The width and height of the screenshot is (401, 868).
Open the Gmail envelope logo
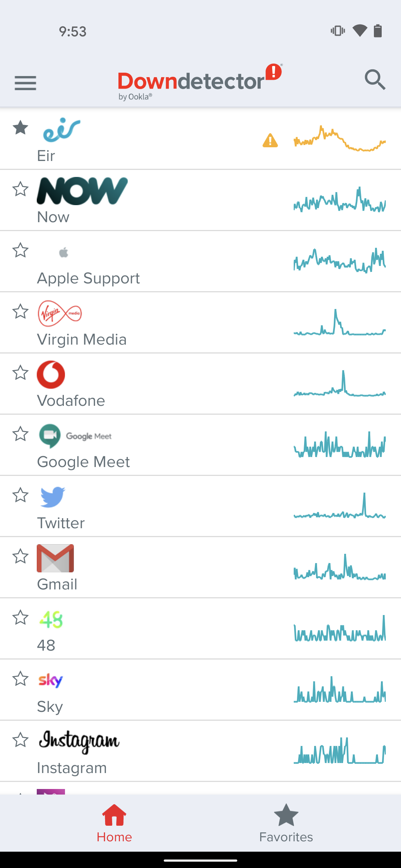55,558
